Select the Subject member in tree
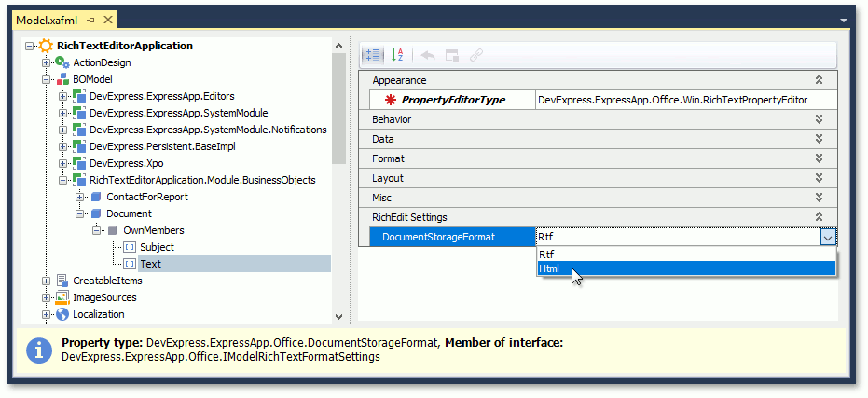 tap(157, 247)
